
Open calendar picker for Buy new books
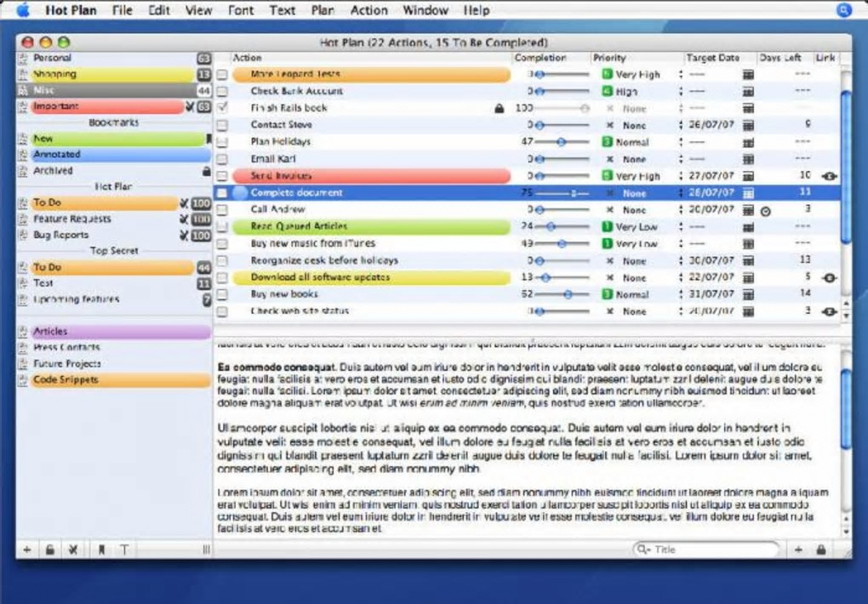[x=748, y=294]
